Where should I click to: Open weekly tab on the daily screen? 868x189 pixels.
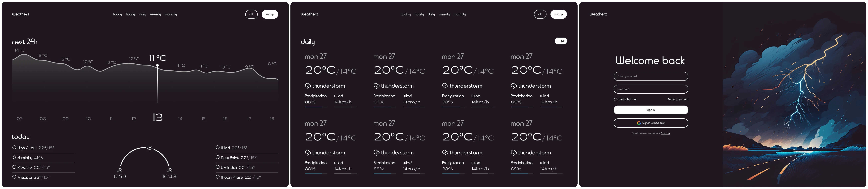[444, 14]
